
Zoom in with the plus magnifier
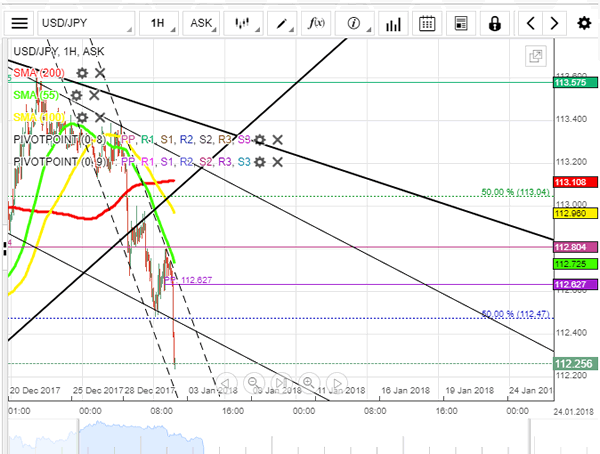click(x=308, y=382)
